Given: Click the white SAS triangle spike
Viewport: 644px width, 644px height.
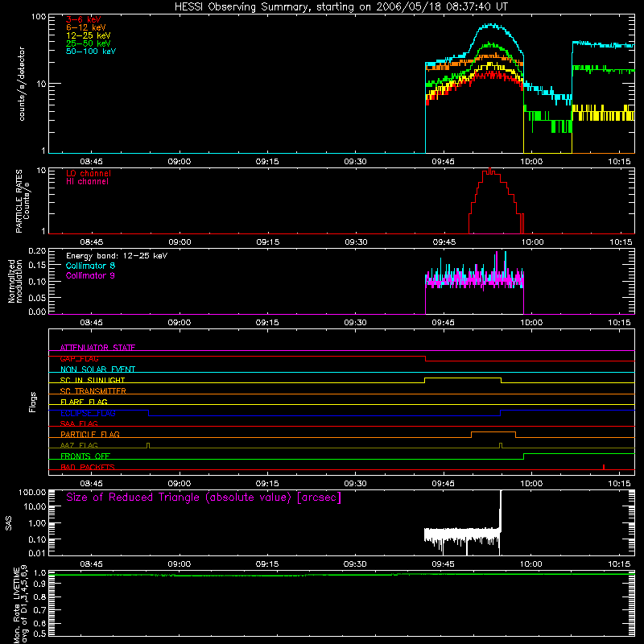Looking at the screenshot, I should (x=500, y=510).
